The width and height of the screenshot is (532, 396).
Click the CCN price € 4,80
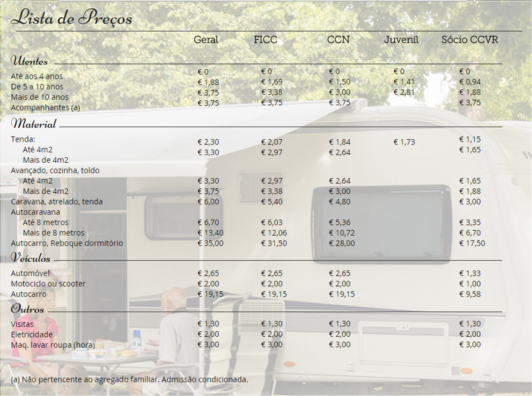click(340, 202)
